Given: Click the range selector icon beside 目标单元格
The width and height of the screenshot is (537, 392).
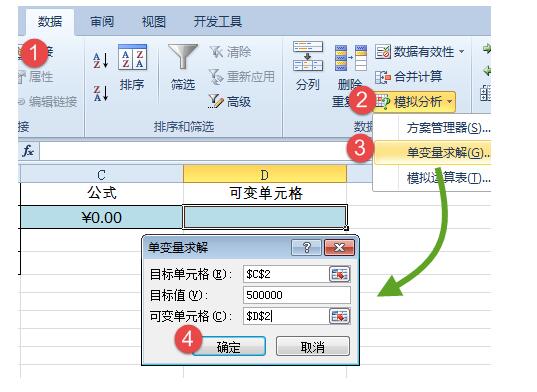Looking at the screenshot, I should point(339,274).
